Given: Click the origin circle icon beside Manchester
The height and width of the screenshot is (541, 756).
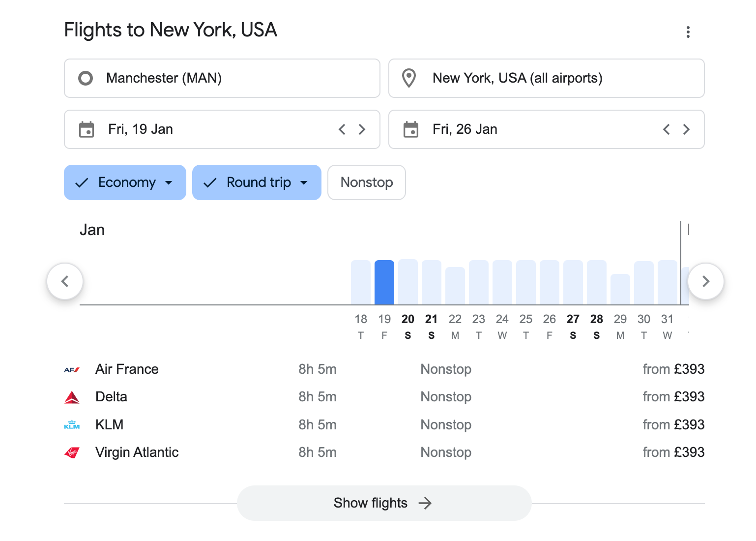Looking at the screenshot, I should [x=86, y=78].
